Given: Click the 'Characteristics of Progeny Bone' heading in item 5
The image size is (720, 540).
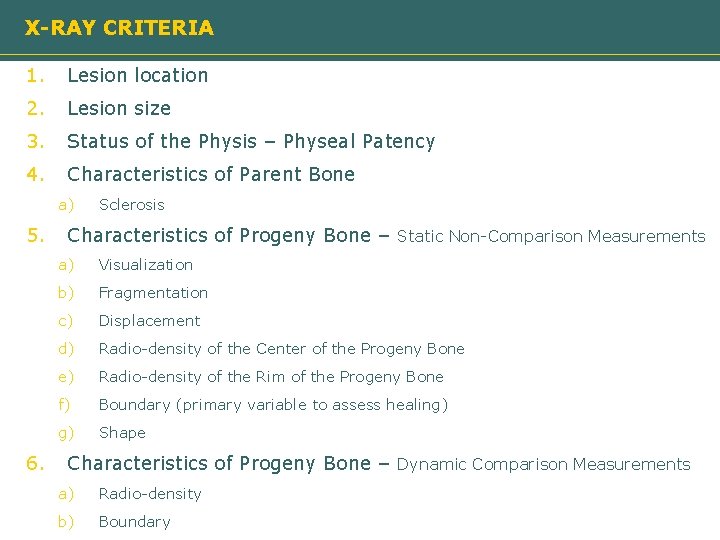Looking at the screenshot, I should (x=219, y=236).
